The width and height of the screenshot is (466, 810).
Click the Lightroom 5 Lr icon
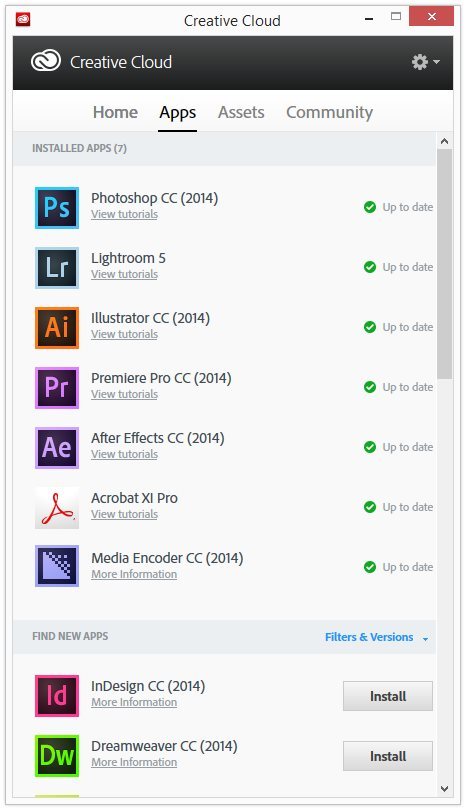pyautogui.click(x=57, y=268)
